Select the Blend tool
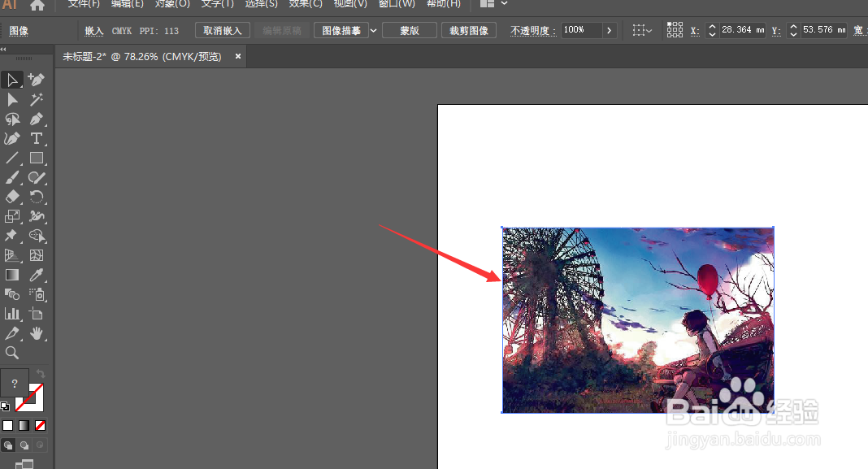This screenshot has height=469, width=868. click(12, 294)
